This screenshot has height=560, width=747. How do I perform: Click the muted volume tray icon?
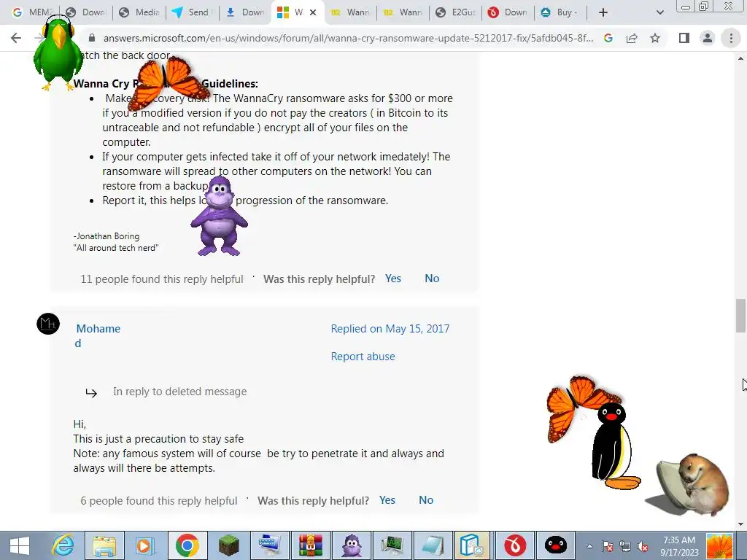click(643, 546)
